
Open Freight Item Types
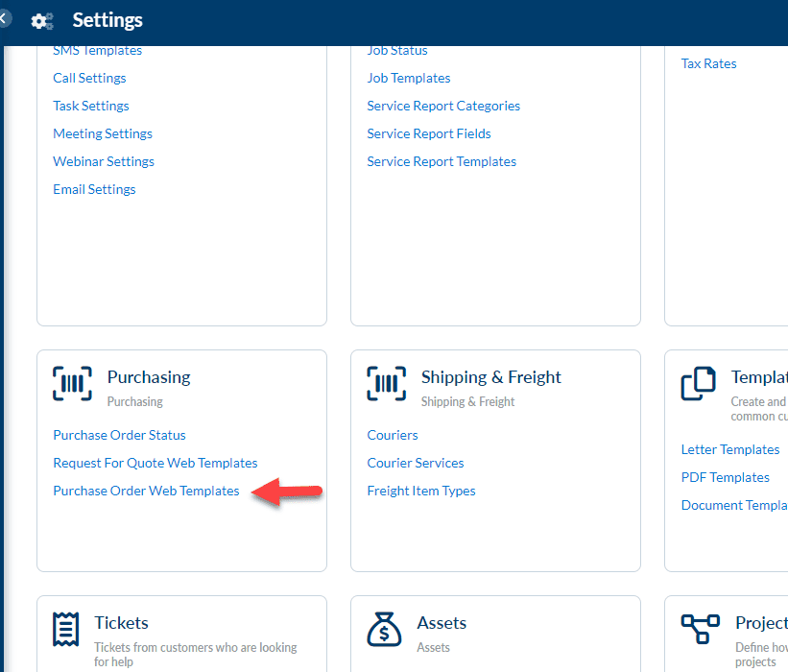click(421, 491)
